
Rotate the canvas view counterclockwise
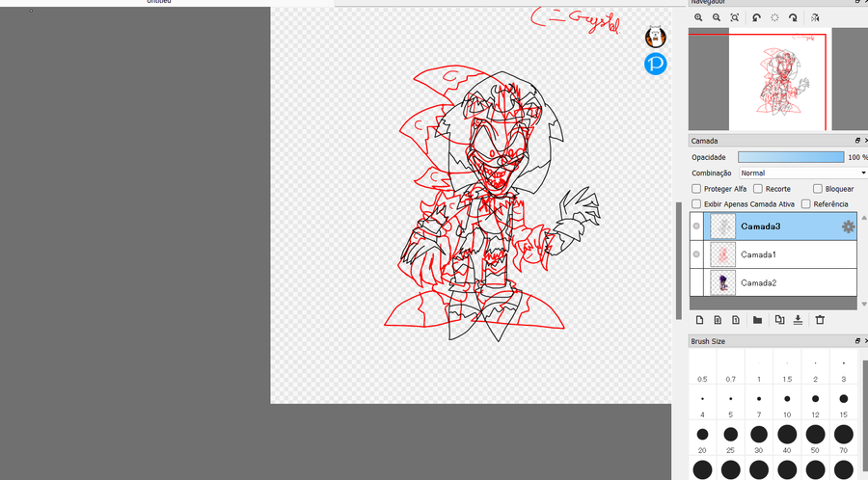point(756,17)
